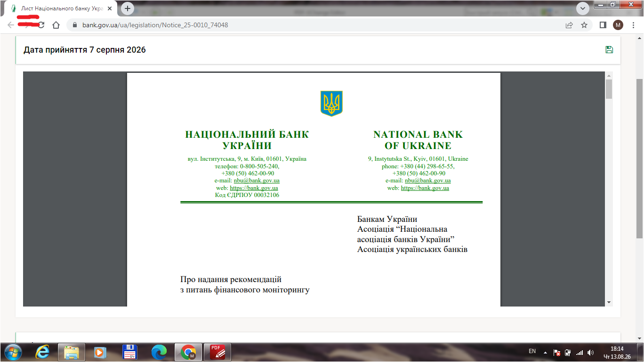Open the blue diskette app on taskbar
644x362 pixels.
pos(129,352)
